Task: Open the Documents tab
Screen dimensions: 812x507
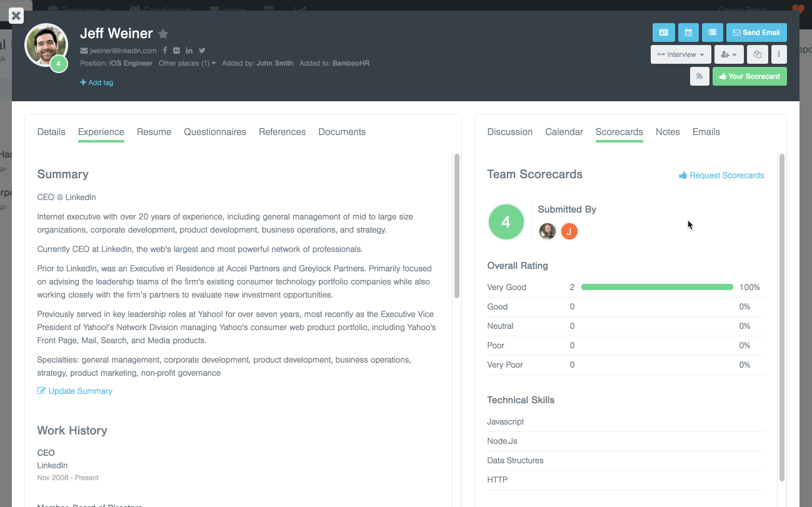Action: 342,132
